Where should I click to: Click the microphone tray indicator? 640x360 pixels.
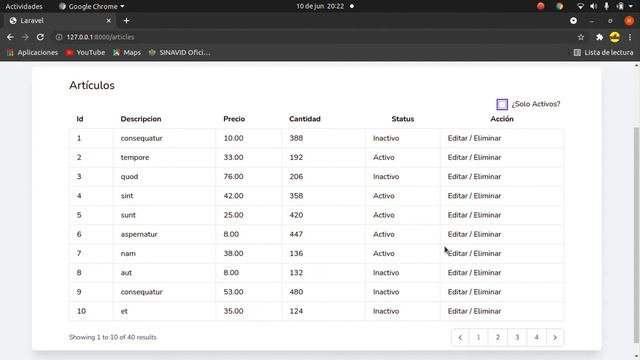(607, 6)
